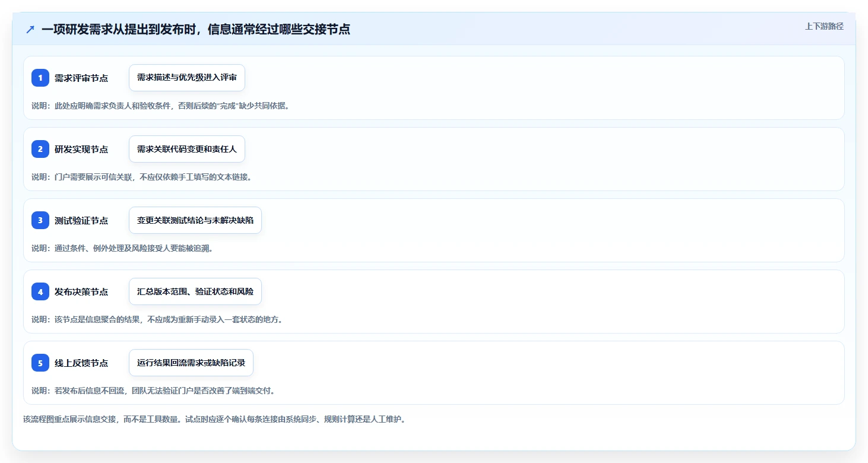Viewport: 868px width, 463px height.
Task: Click the 发布决策节点 heading
Action: point(81,291)
